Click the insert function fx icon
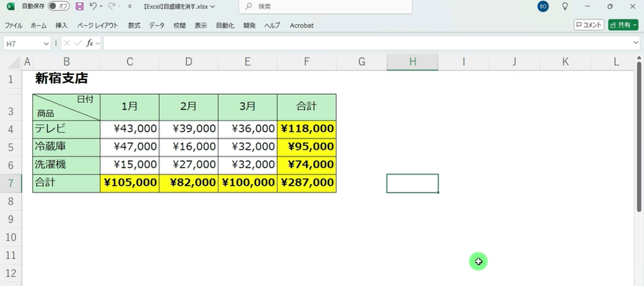 click(90, 43)
